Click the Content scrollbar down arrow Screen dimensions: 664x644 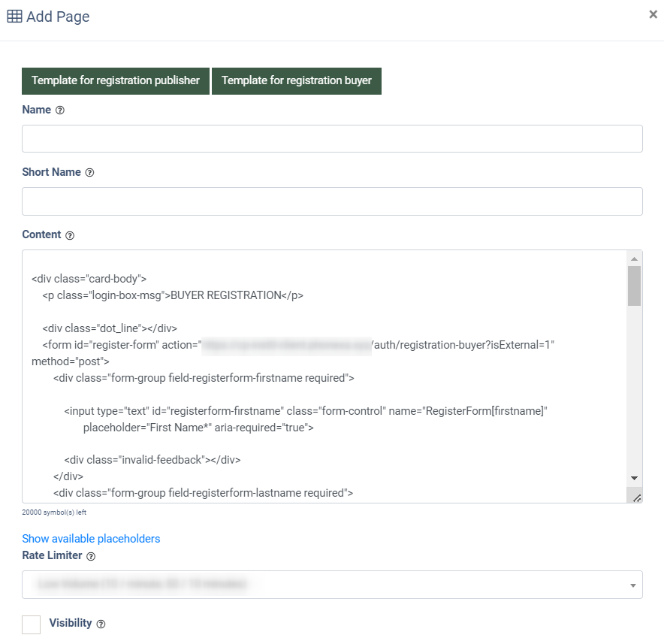tap(635, 478)
